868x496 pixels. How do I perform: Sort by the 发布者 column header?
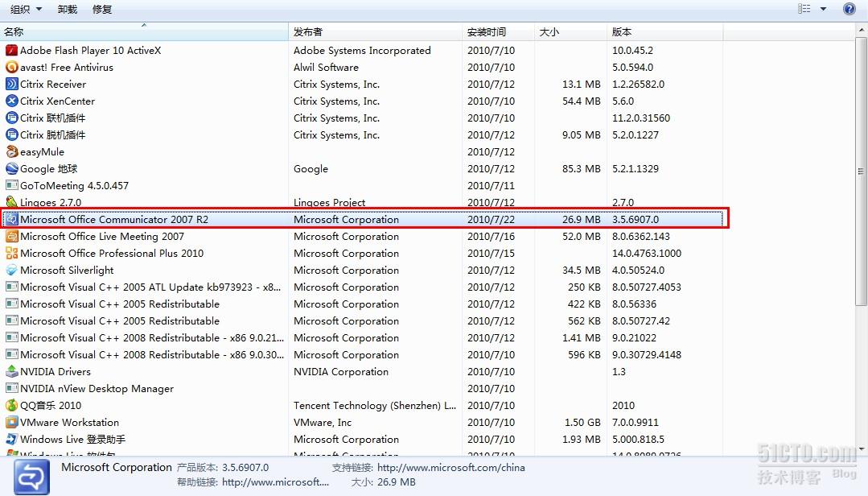coord(375,31)
